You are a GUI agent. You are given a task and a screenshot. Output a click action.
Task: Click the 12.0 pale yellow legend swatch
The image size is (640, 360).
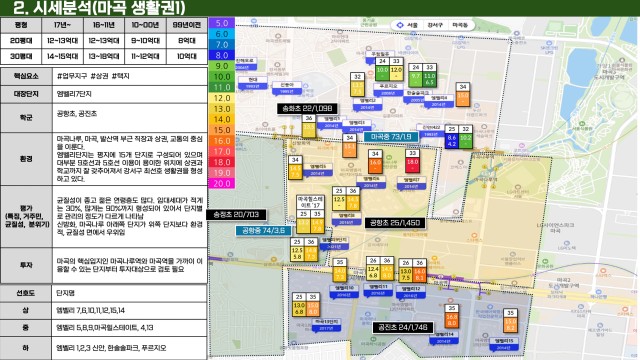(222, 98)
